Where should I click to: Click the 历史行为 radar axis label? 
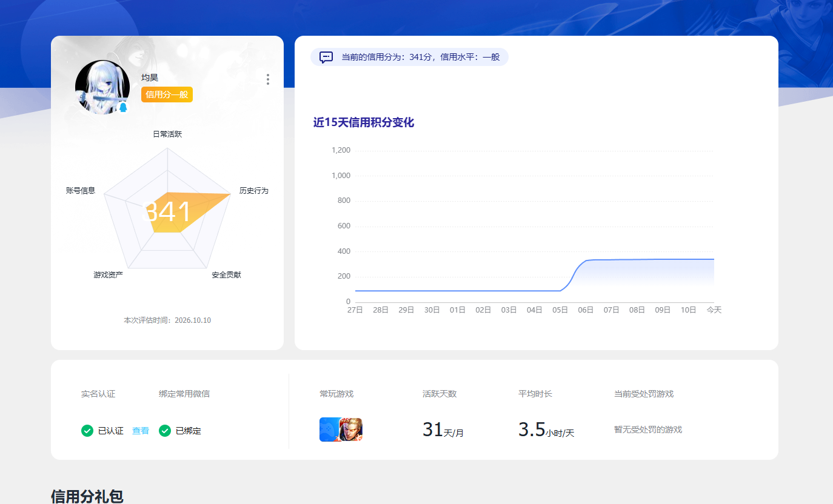(253, 190)
